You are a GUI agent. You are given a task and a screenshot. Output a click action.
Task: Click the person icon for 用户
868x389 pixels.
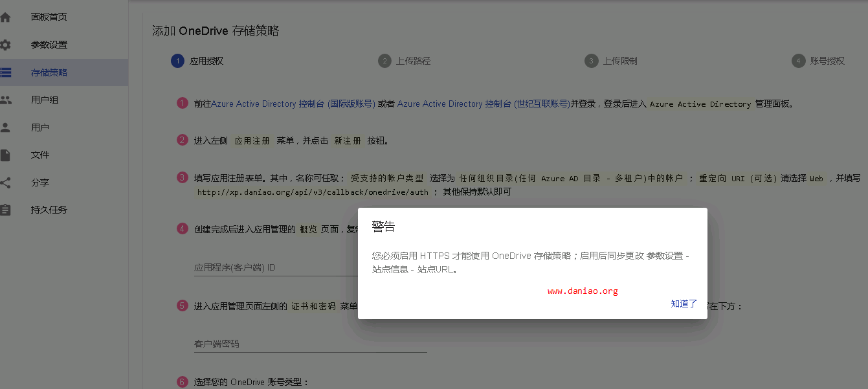5,128
